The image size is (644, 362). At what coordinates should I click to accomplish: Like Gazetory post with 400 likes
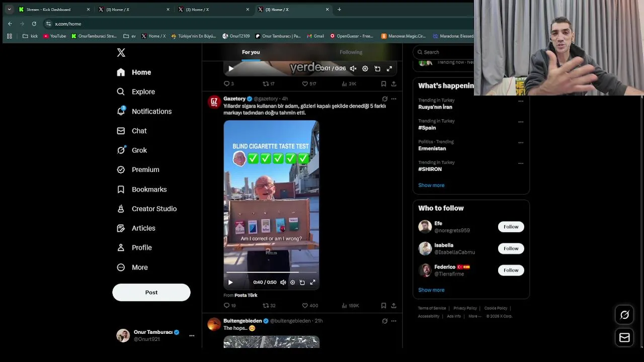[x=310, y=306]
